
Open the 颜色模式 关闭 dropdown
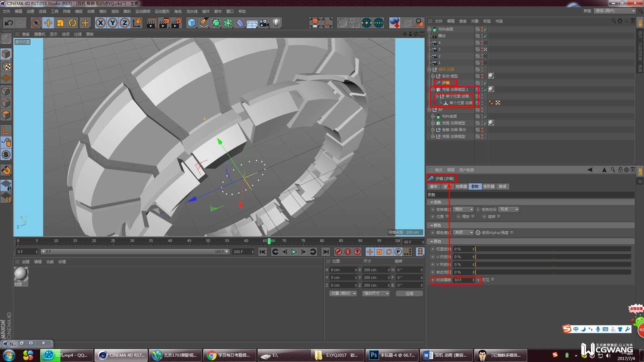click(x=463, y=233)
